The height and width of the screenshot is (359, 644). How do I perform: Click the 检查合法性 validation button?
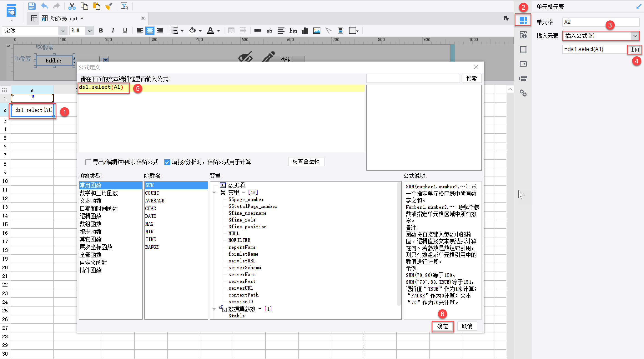[x=306, y=162]
